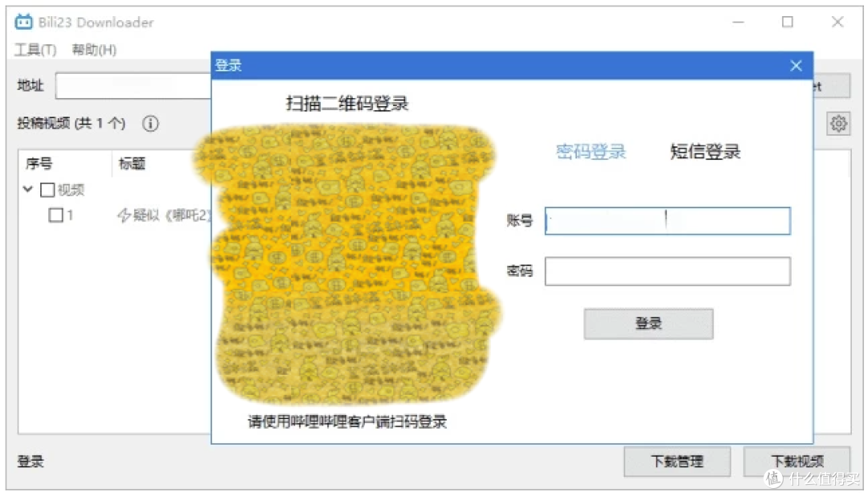Click 登录 text in status bar
This screenshot has height=497, width=868.
[x=31, y=461]
